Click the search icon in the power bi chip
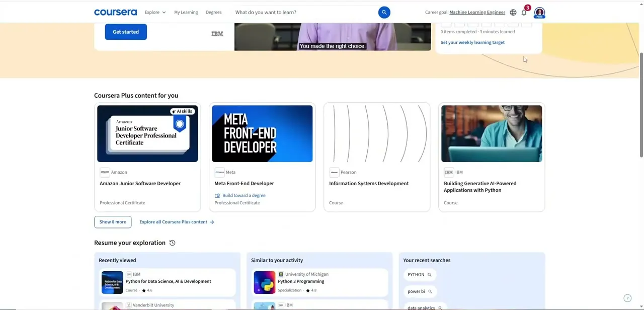This screenshot has height=310, width=644. pyautogui.click(x=430, y=291)
